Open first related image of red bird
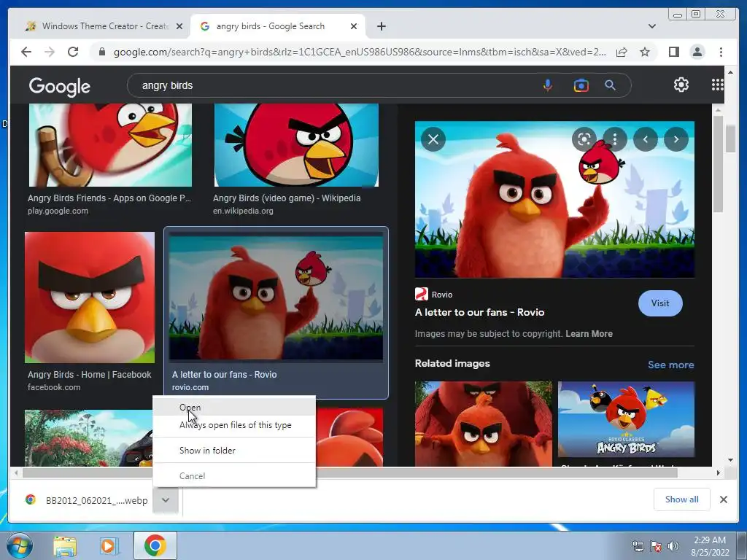The height and width of the screenshot is (560, 747). (484, 424)
